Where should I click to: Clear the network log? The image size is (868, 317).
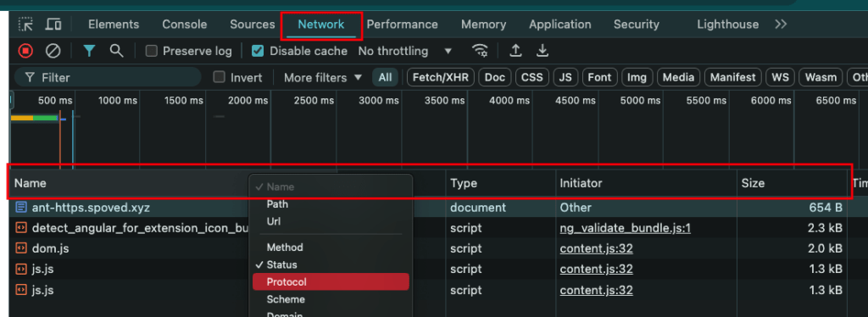point(53,51)
